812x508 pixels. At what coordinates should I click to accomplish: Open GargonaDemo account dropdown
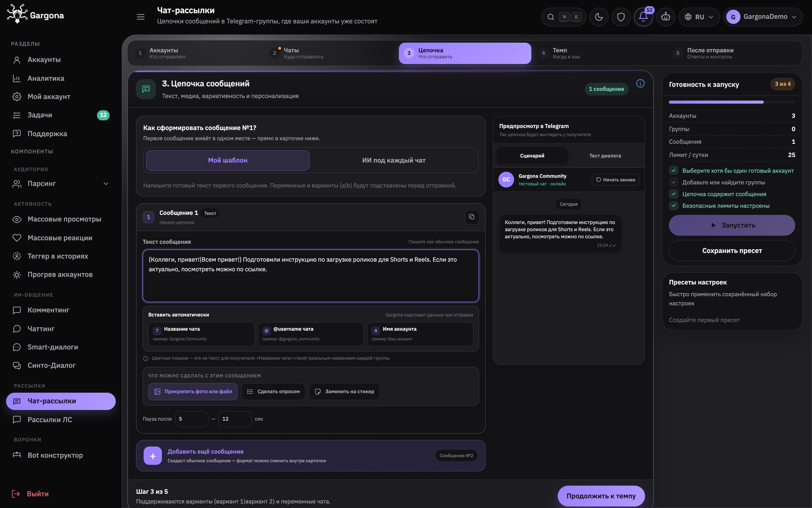point(763,17)
